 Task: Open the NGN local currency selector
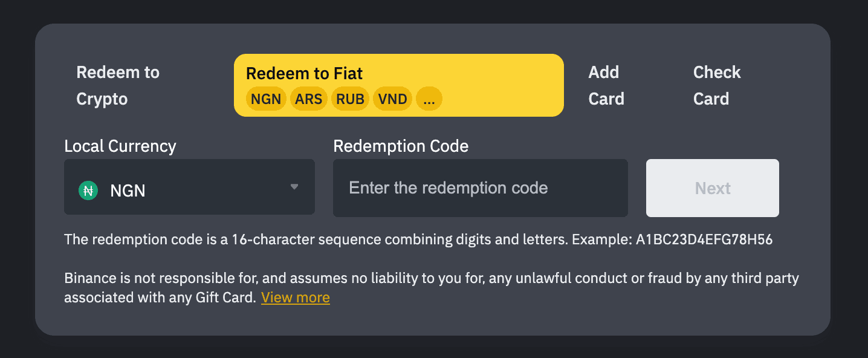click(189, 187)
